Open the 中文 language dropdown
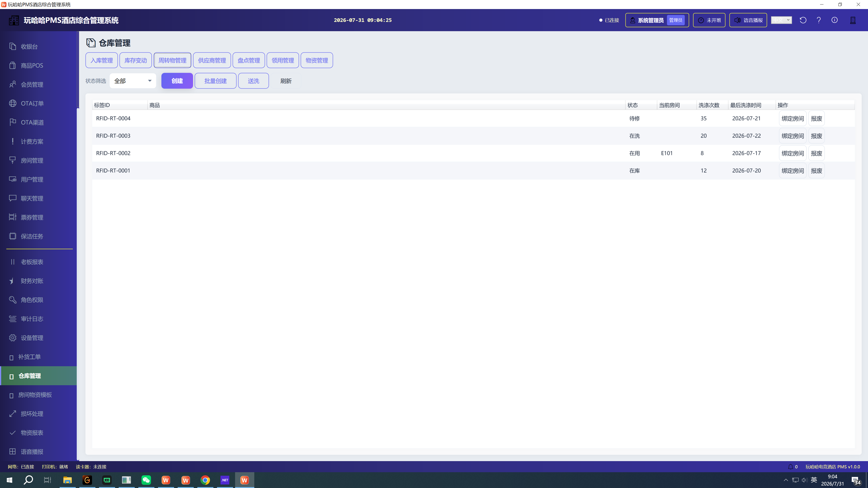Viewport: 868px width, 488px height. tap(781, 20)
